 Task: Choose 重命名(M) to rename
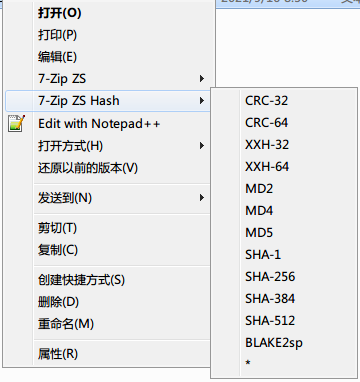[66, 324]
